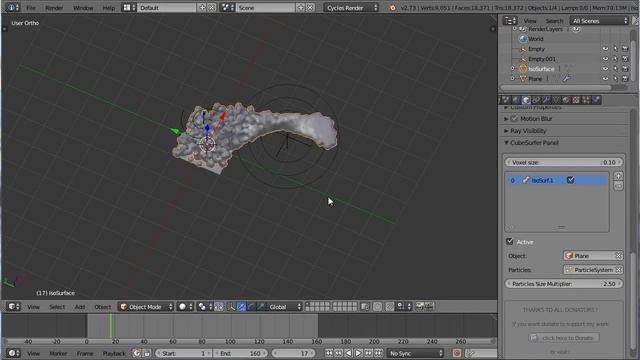640x360 pixels.
Task: Toggle the auto-keyframe record button
Action: 457,353
